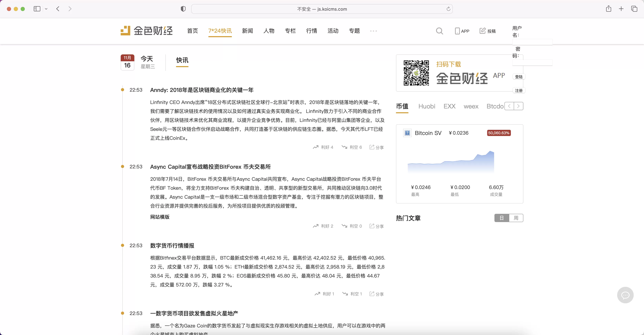The width and height of the screenshot is (644, 335).
Task: Open the Async Capital BitForex headline
Action: tap(210, 167)
